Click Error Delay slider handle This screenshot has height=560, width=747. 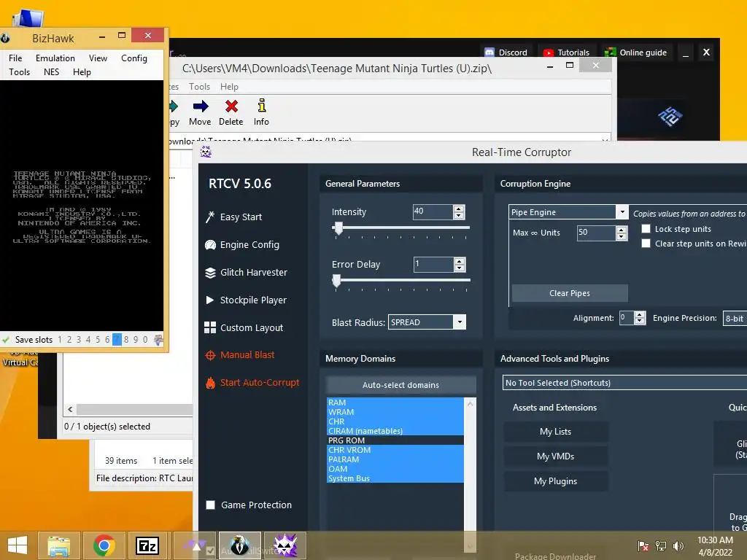click(336, 281)
